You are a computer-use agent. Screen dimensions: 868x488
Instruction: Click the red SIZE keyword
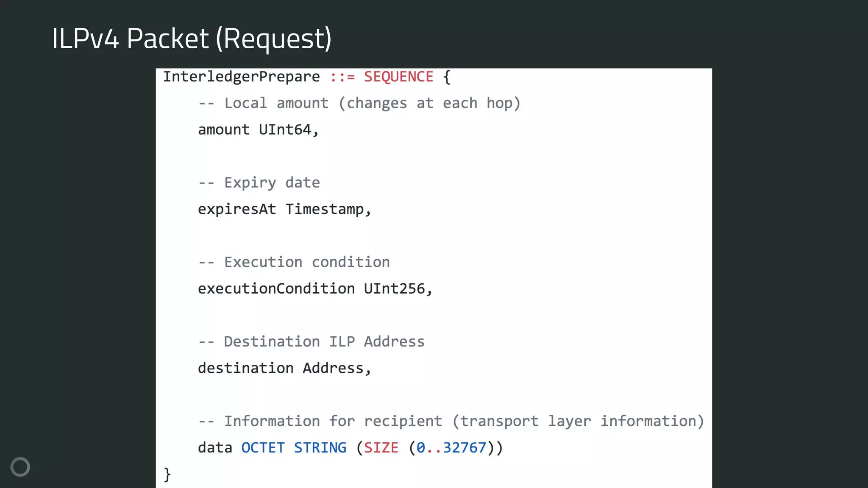(381, 448)
